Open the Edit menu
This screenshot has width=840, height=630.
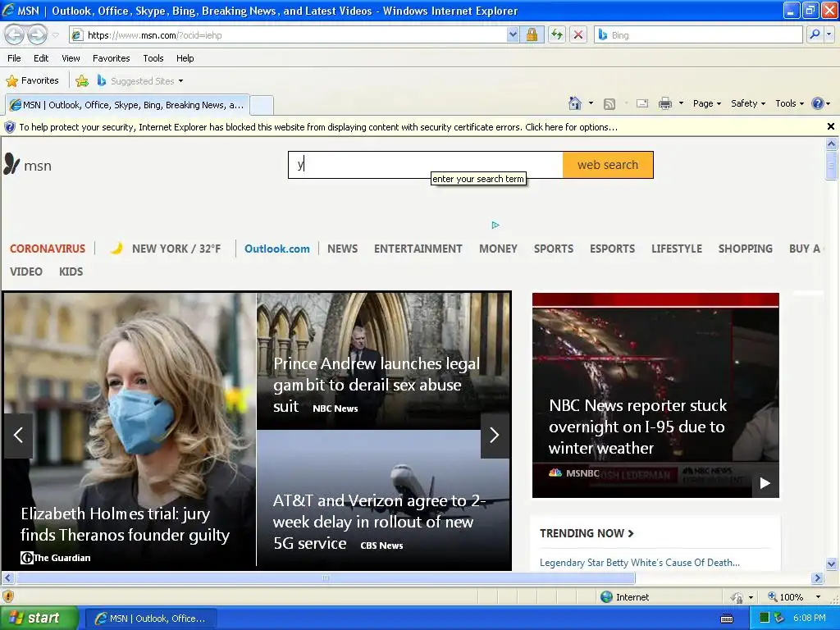[41, 58]
